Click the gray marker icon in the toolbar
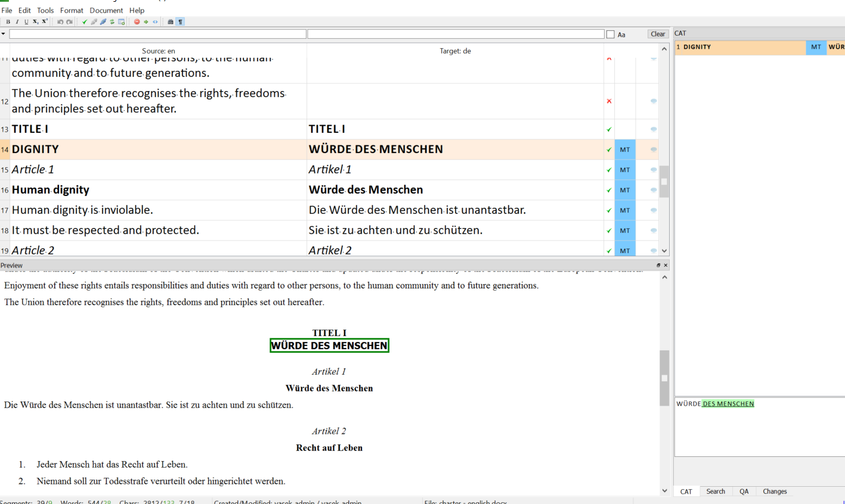Image resolution: width=845 pixels, height=504 pixels. 94,22
